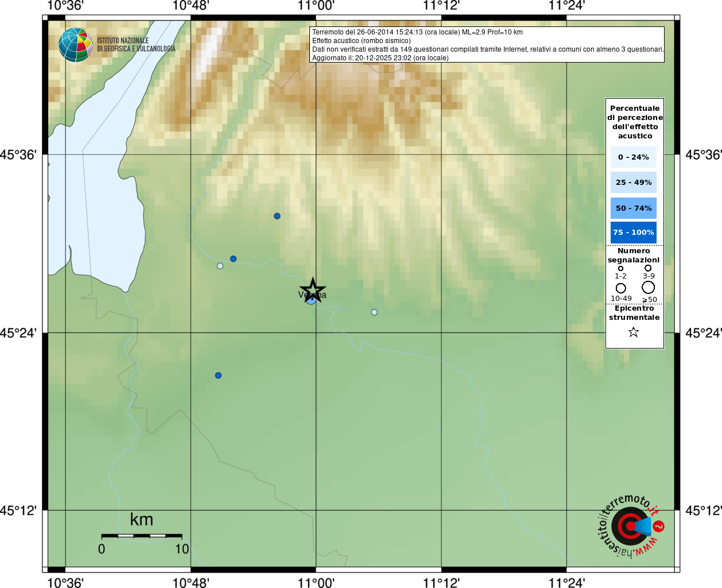Click the bottom 11°24' longitude label

[x=566, y=582]
